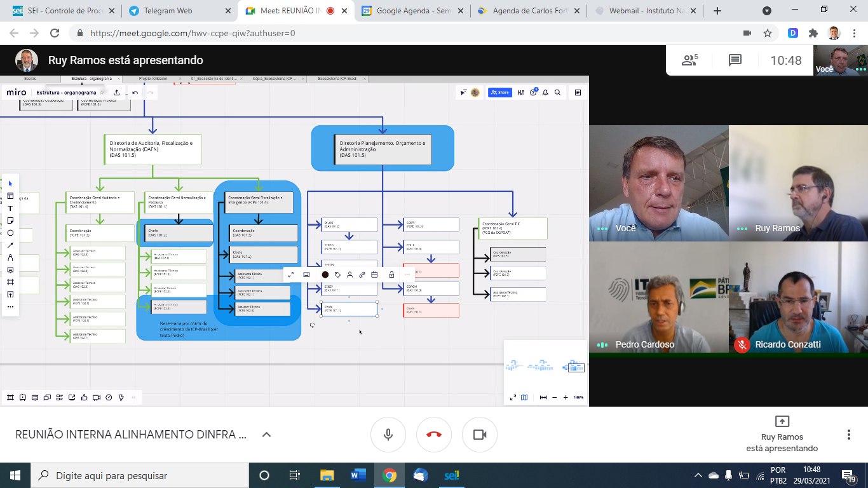Bookmark this page with the star icon
The image size is (868, 488).
tap(768, 34)
